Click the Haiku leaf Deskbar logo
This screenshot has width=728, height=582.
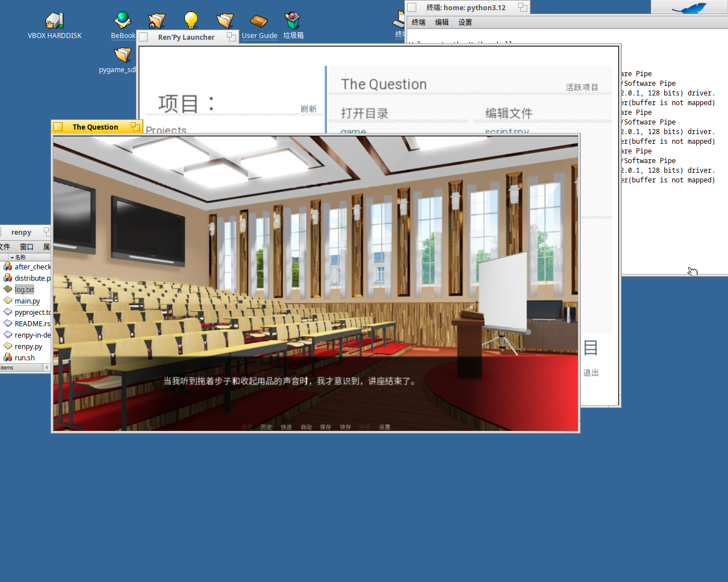click(x=689, y=7)
